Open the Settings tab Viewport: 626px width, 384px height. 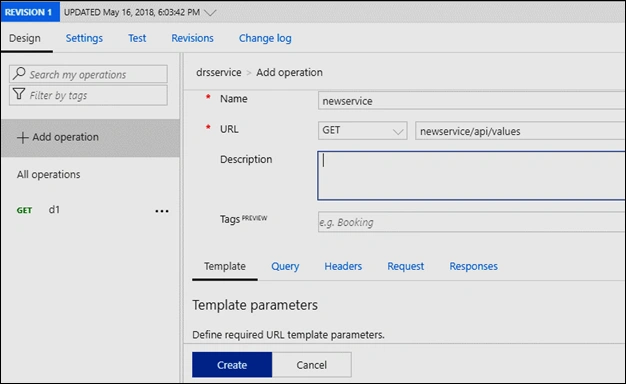click(84, 38)
